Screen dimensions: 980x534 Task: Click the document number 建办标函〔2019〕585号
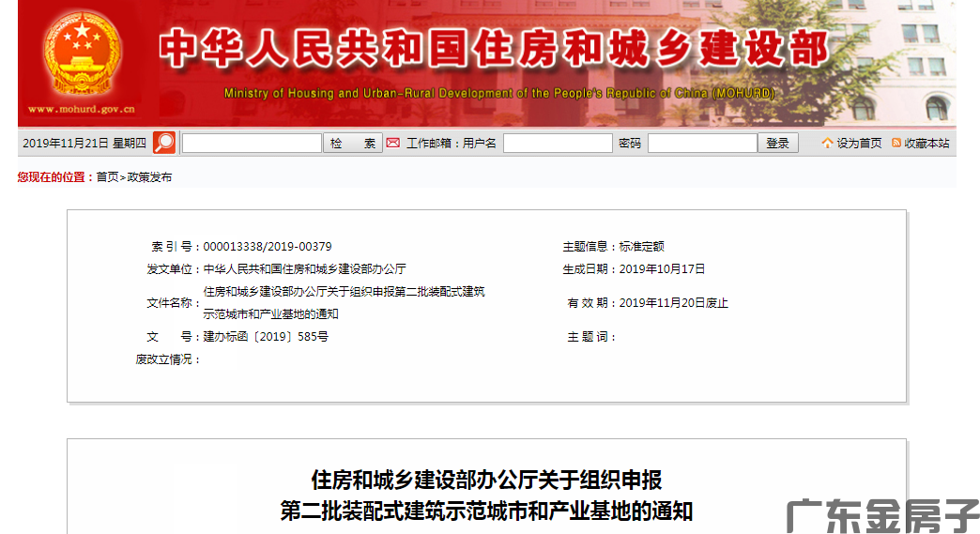tap(266, 337)
